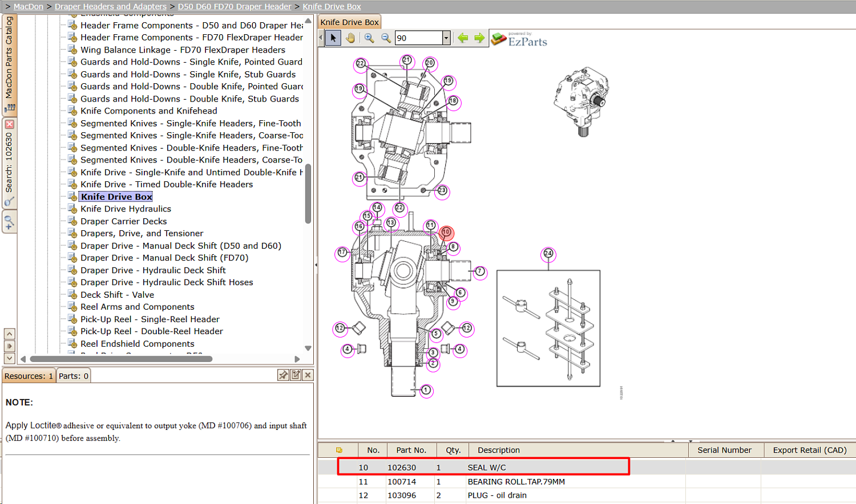Select the SEAL W/C part row
This screenshot has width=856, height=504.
(x=587, y=468)
